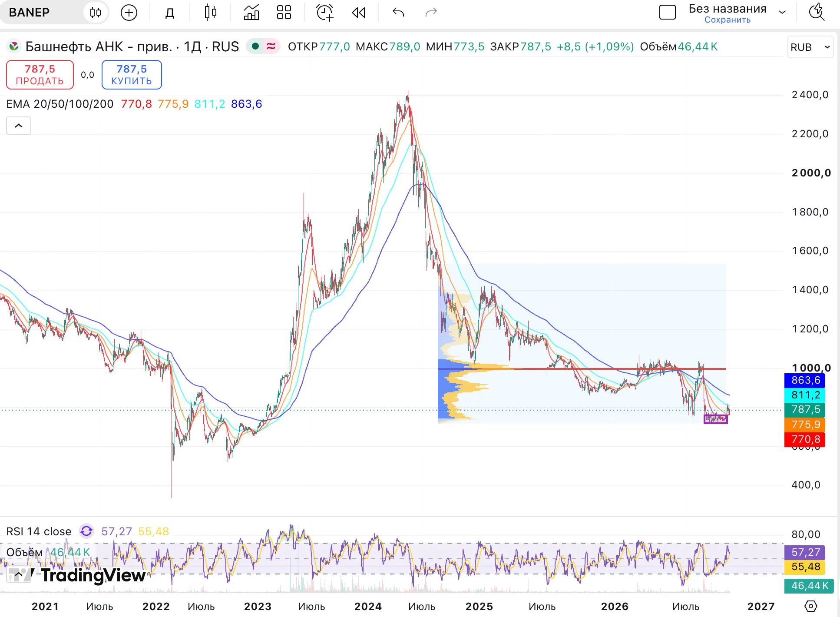Click the pink approximate-data symbol icon
840x617 pixels.
pos(271,46)
